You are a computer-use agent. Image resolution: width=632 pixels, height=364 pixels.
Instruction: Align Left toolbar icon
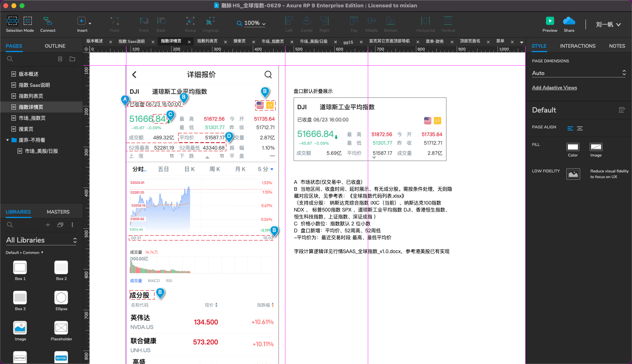pos(289,21)
